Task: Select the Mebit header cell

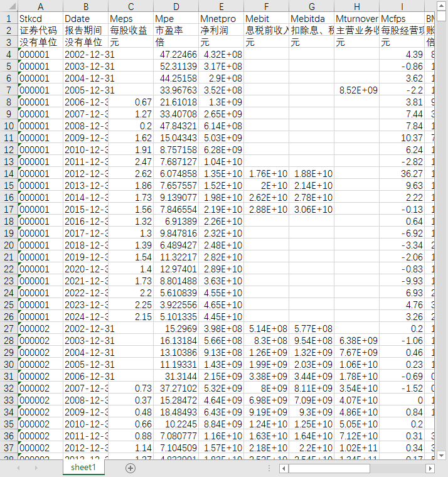Action: click(267, 19)
